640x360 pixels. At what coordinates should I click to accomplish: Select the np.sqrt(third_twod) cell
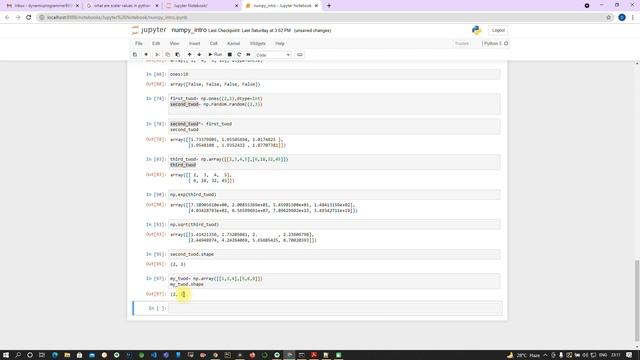[334, 224]
